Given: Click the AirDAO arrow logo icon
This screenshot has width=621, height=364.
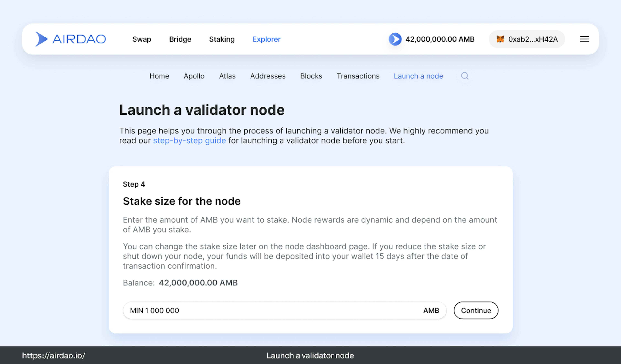Looking at the screenshot, I should 41,39.
